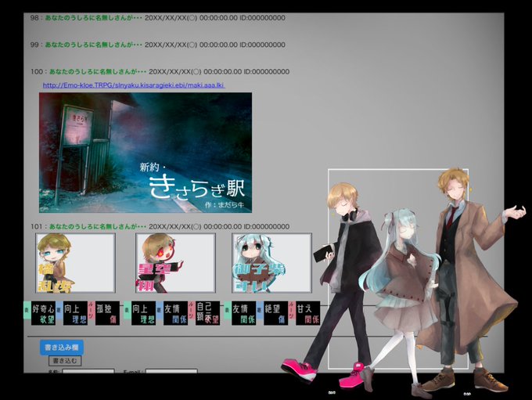Screen dimensions: 532x400
Task: Click 橘's 向上 理想 emotion tag
Action: pos(75,313)
